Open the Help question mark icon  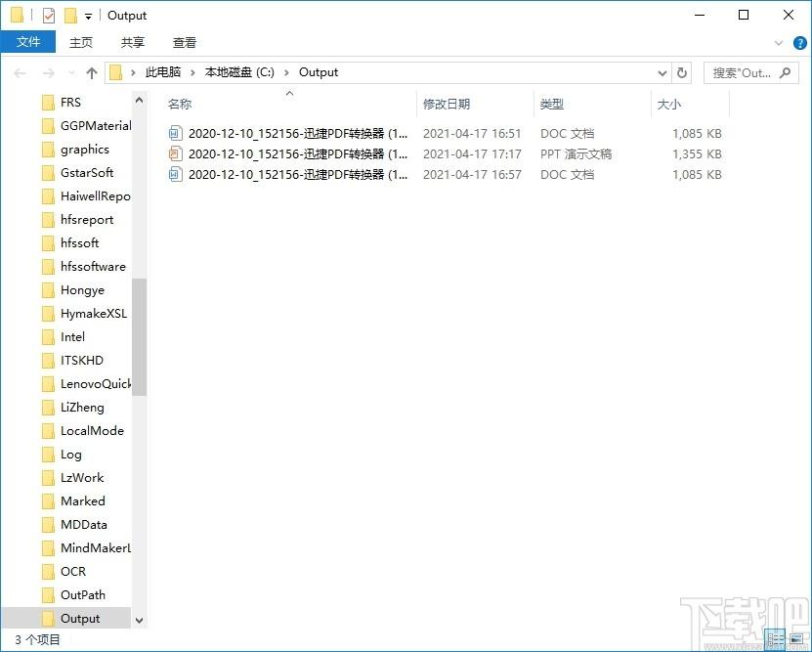point(799,43)
